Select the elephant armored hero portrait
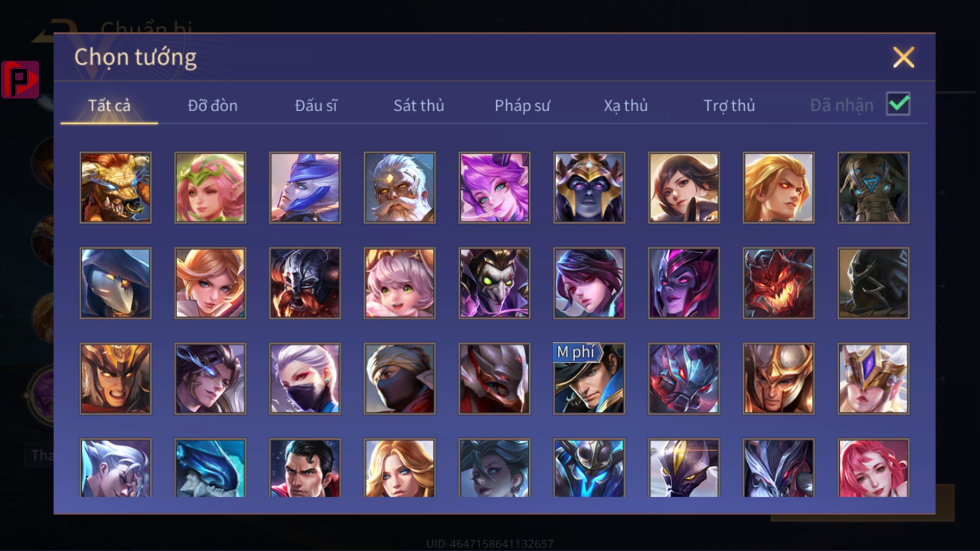980x551 pixels. pyautogui.click(x=873, y=188)
